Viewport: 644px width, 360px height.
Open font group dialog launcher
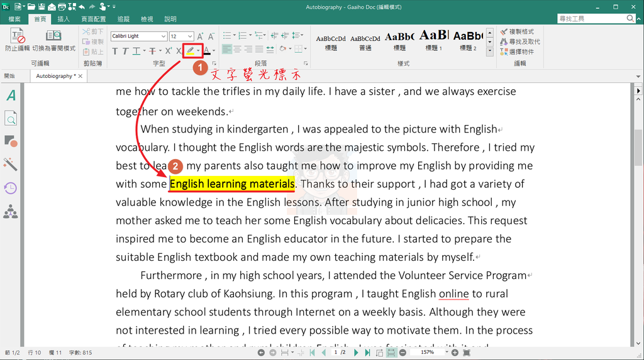pyautogui.click(x=214, y=63)
